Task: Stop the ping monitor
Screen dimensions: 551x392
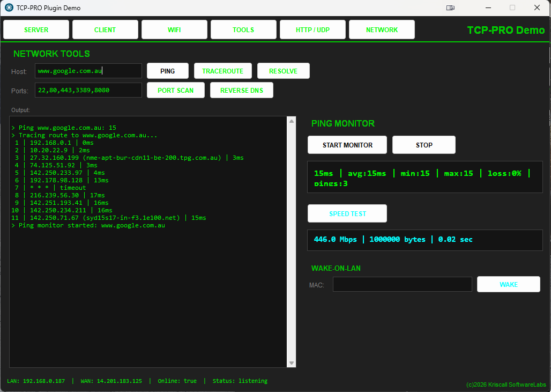Action: tap(423, 145)
